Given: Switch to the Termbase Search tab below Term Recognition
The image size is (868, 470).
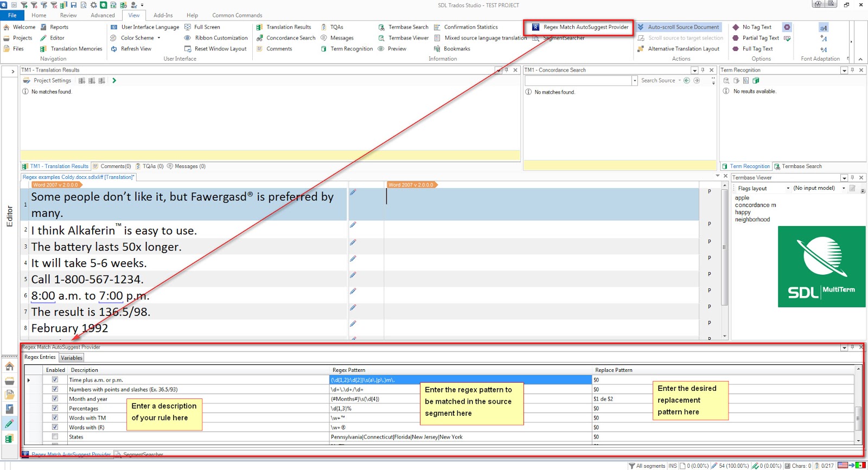Looking at the screenshot, I should (x=798, y=166).
